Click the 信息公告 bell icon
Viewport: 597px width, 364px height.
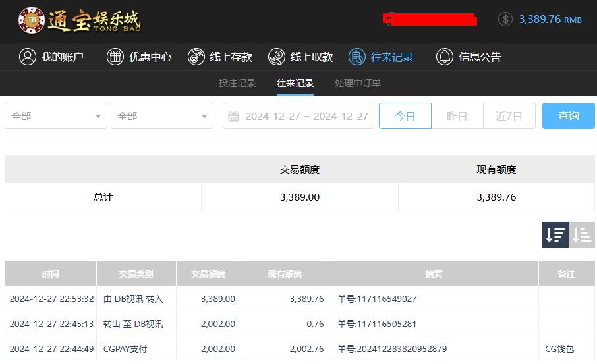(444, 57)
